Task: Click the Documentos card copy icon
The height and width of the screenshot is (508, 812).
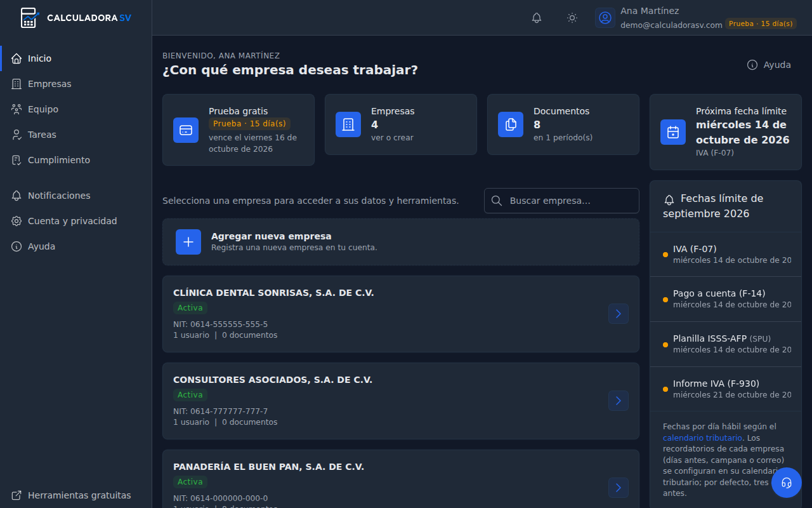Action: tap(511, 124)
